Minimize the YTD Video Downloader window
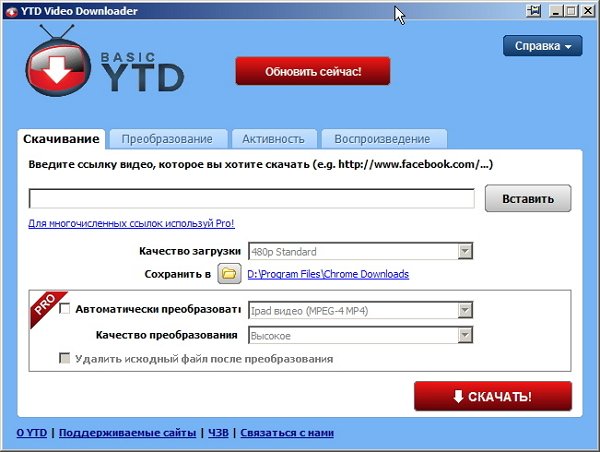Image resolution: width=600 pixels, height=452 pixels. coord(556,11)
